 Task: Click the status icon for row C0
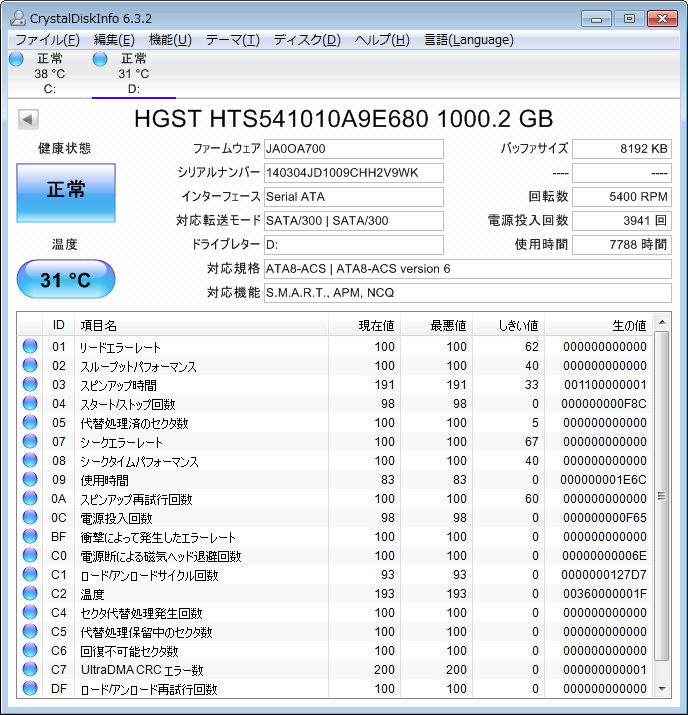click(30, 556)
